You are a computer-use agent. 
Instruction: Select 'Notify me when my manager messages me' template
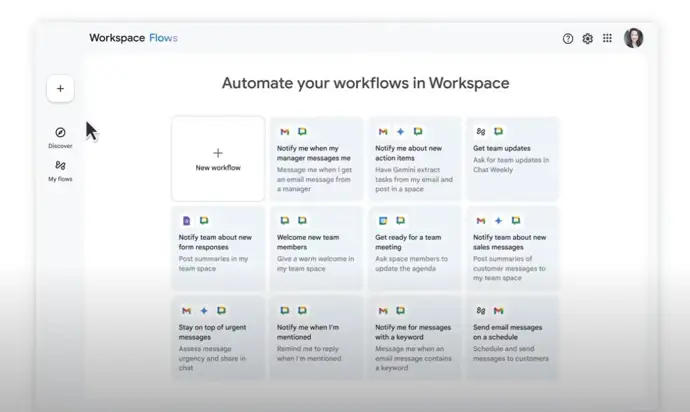(315, 159)
